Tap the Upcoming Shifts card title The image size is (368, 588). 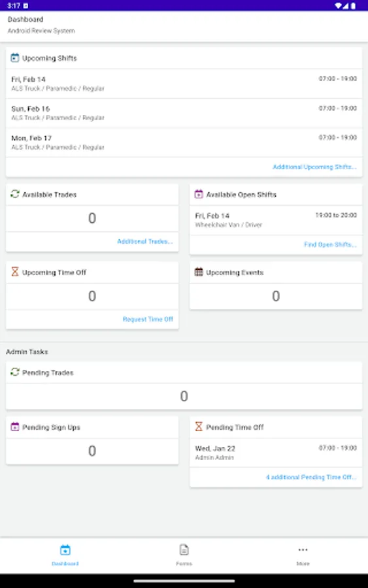[x=50, y=58]
